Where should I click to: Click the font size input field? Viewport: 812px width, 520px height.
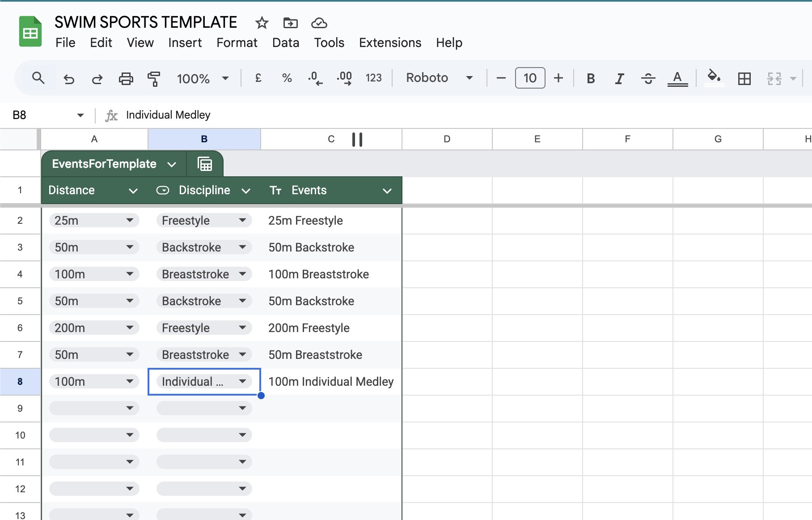(530, 78)
